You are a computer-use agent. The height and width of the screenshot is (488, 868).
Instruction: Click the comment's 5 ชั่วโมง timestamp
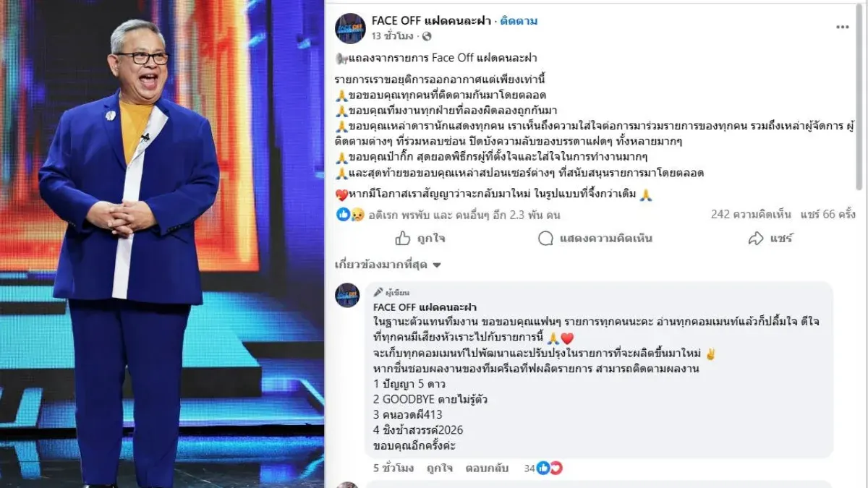[393, 468]
